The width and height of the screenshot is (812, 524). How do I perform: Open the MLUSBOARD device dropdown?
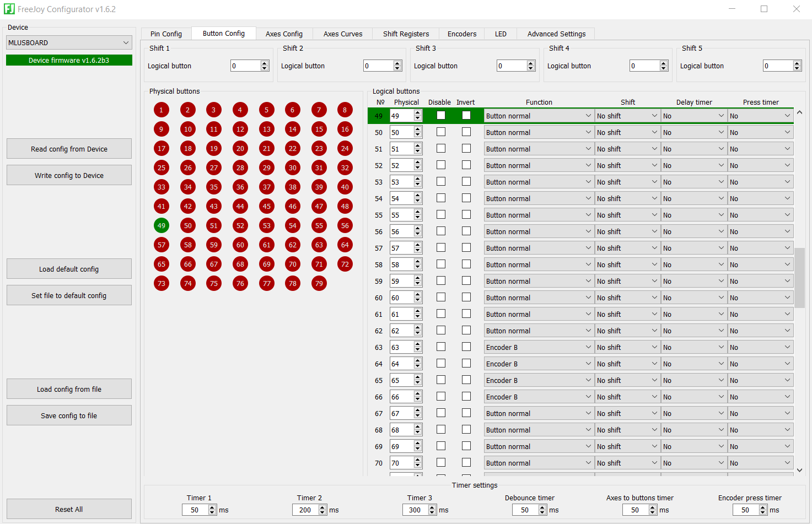coord(68,42)
